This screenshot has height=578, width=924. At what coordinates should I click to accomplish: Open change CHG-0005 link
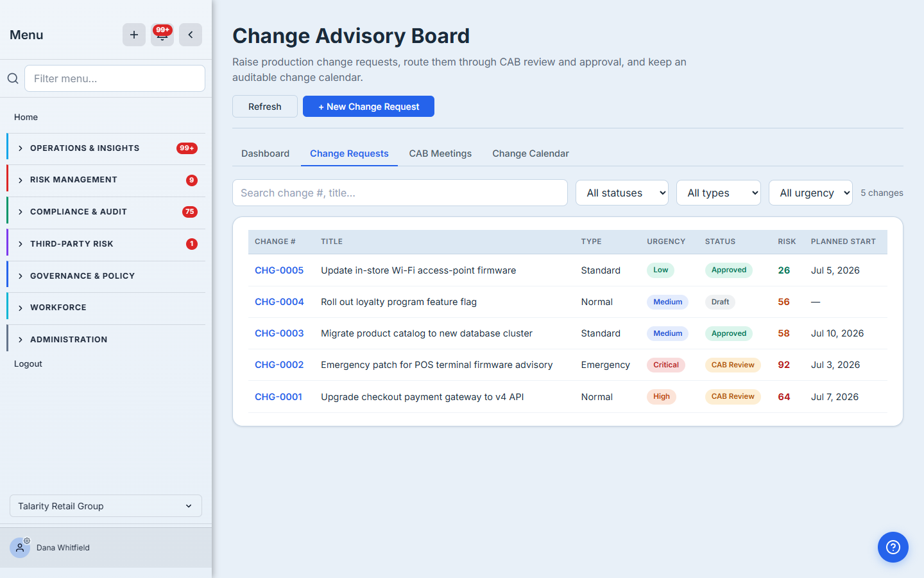point(279,270)
